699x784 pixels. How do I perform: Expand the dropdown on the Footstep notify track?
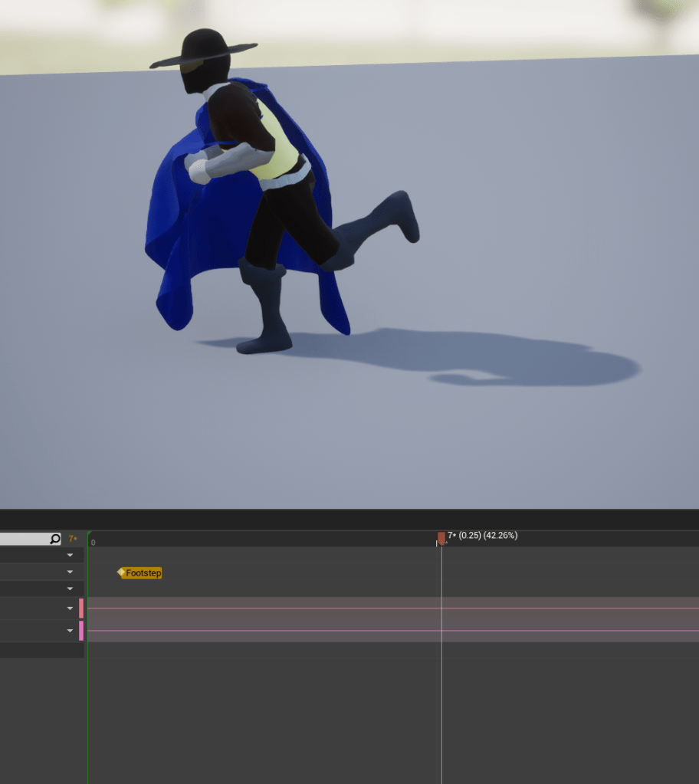[71, 572]
